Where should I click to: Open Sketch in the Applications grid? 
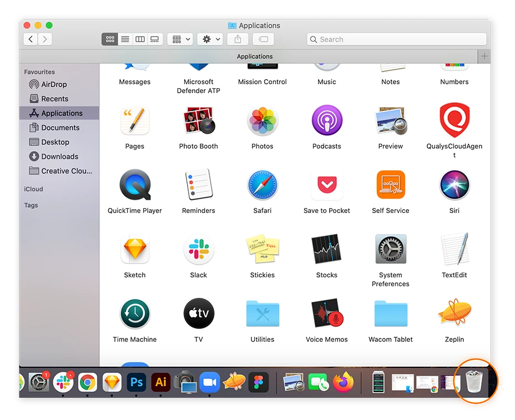[x=135, y=249]
